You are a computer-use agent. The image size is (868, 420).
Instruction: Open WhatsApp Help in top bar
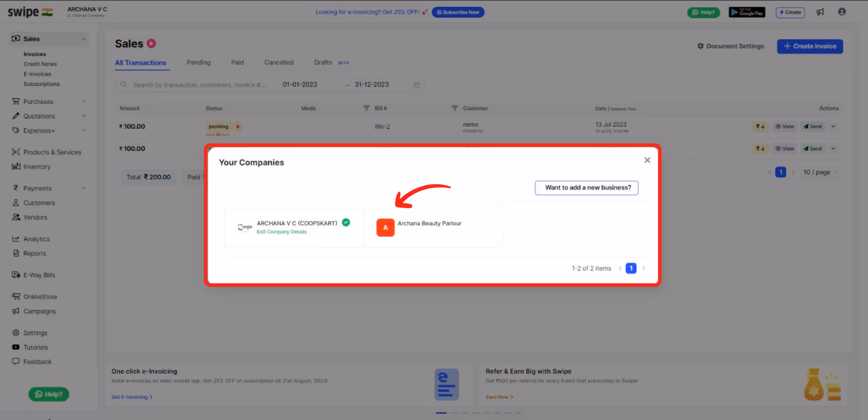coord(703,12)
